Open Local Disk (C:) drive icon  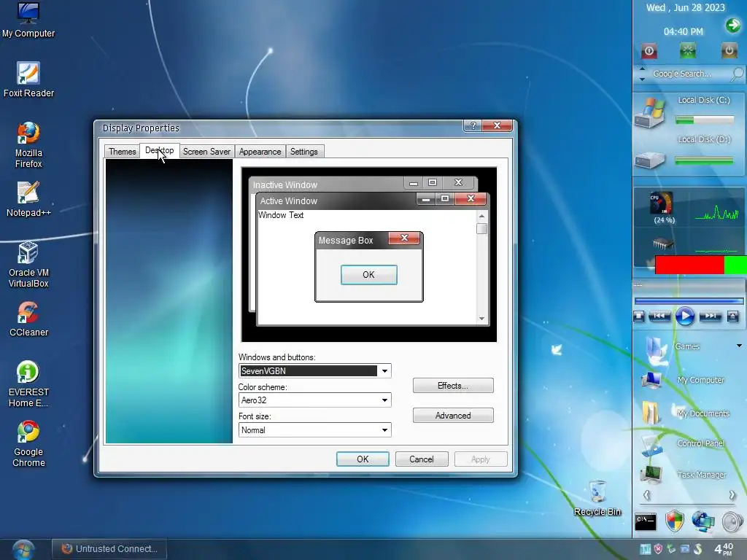point(650,113)
